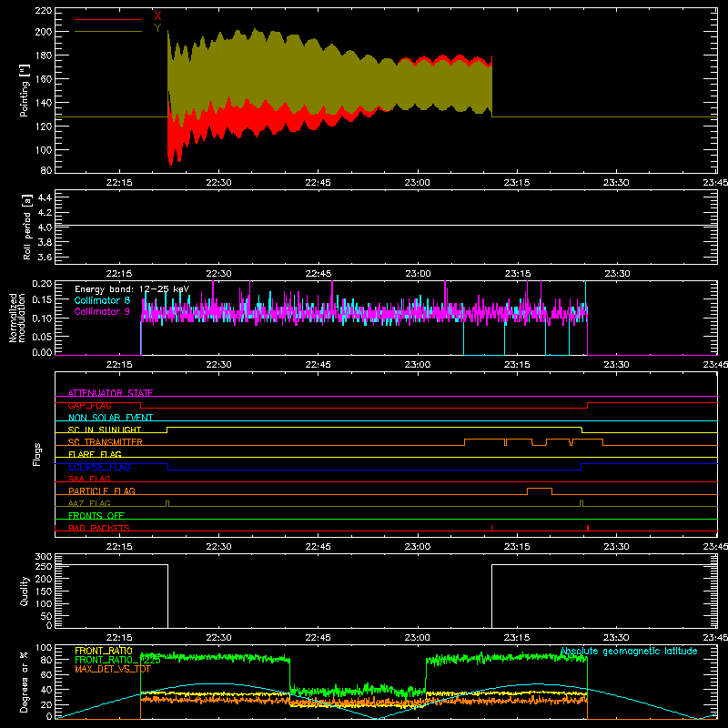This screenshot has height=728, width=728.
Task: Click the GAP_FLAG label
Action: [89, 405]
